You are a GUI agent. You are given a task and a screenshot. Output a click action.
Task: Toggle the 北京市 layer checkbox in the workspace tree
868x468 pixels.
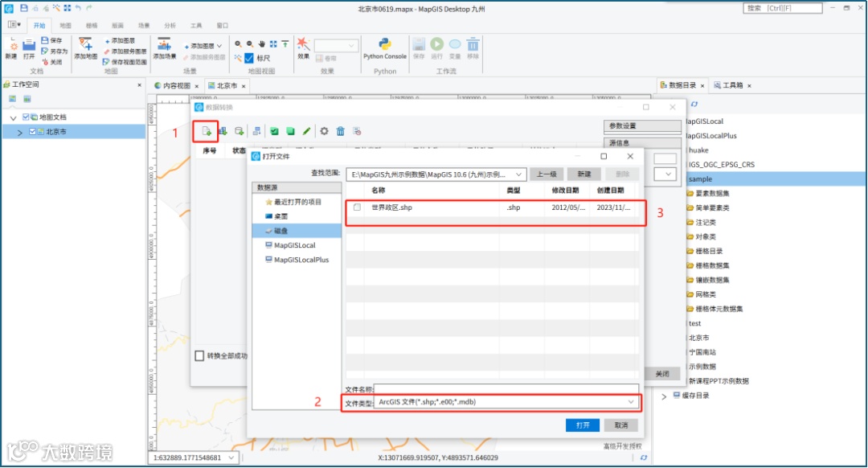[x=32, y=131]
